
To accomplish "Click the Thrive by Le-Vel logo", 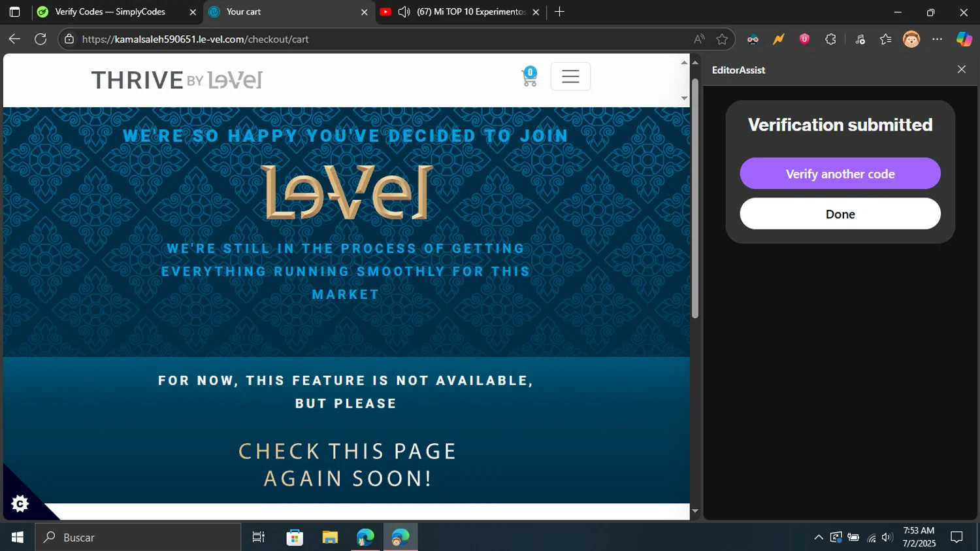I will 177,80.
